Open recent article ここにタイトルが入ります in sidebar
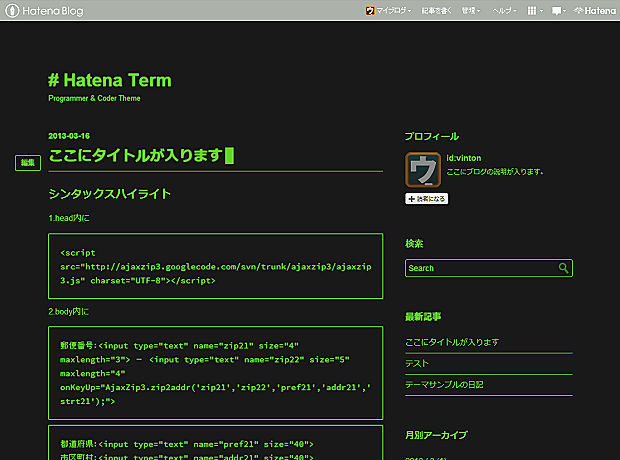 (x=452, y=342)
